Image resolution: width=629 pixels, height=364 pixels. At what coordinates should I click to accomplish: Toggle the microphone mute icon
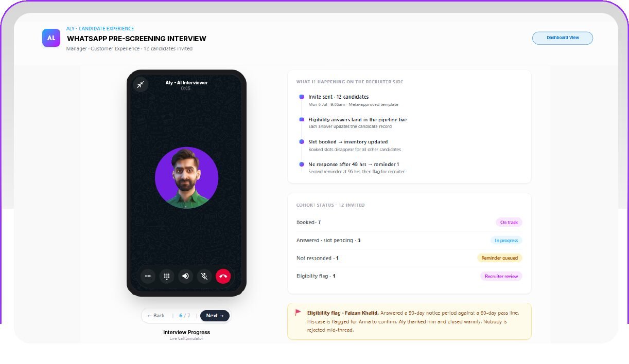[x=204, y=276]
